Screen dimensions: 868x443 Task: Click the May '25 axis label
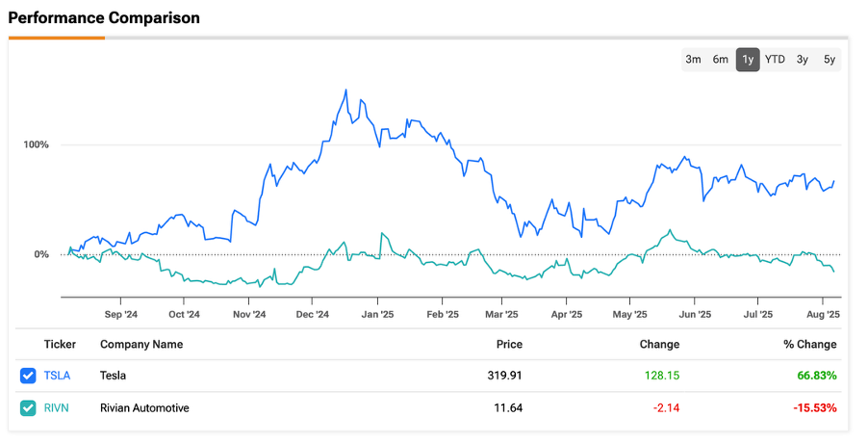630,315
